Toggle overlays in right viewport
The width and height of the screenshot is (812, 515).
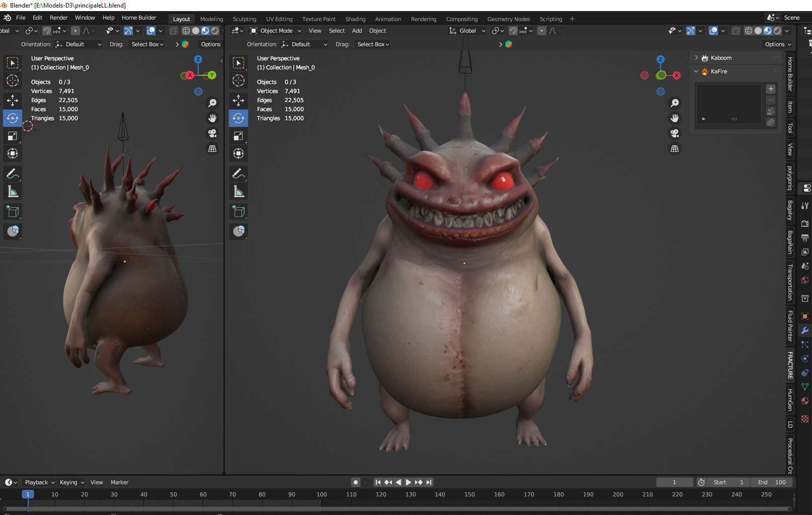[713, 31]
